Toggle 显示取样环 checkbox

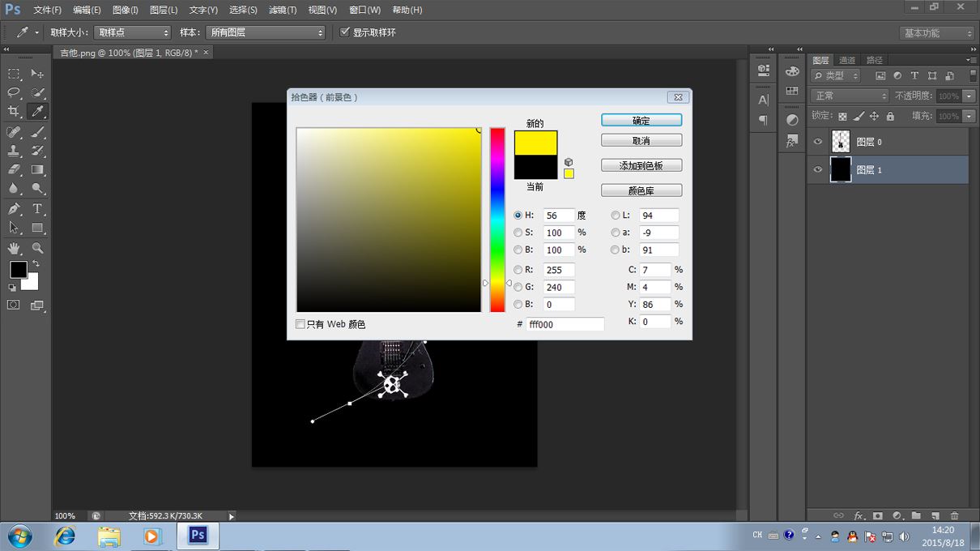point(345,32)
